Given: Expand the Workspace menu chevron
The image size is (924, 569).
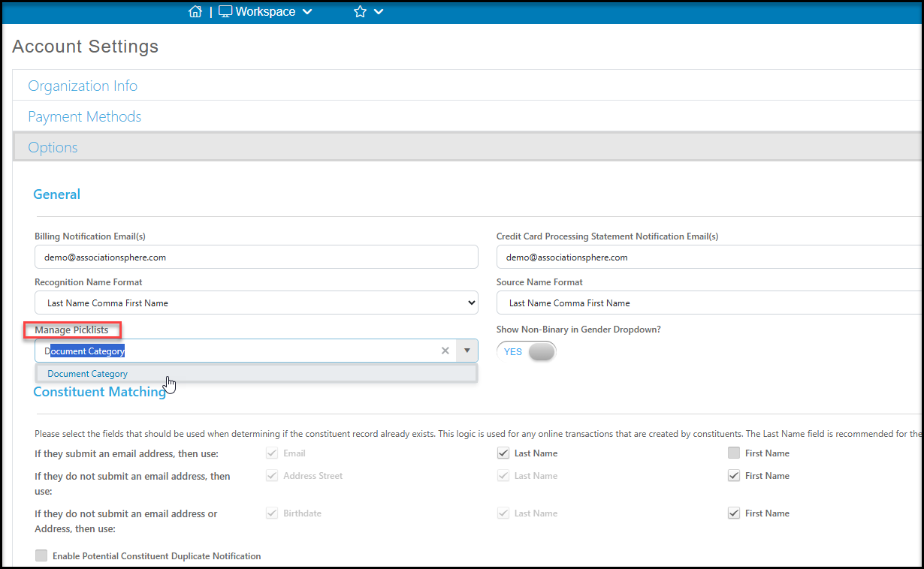Looking at the screenshot, I should point(306,11).
